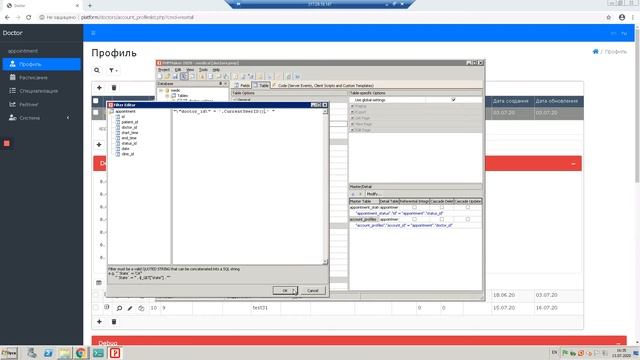The image size is (640, 360).
Task: Switch to the Table tab in PHPMaker
Action: tap(261, 85)
